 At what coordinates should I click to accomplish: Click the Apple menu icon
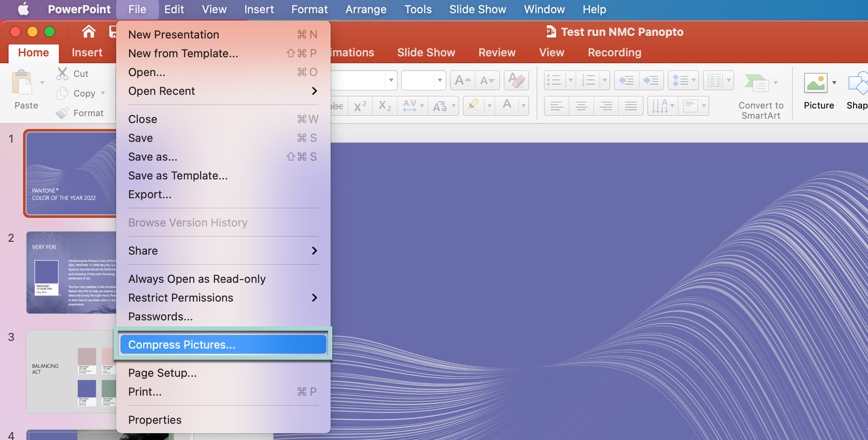pos(23,9)
